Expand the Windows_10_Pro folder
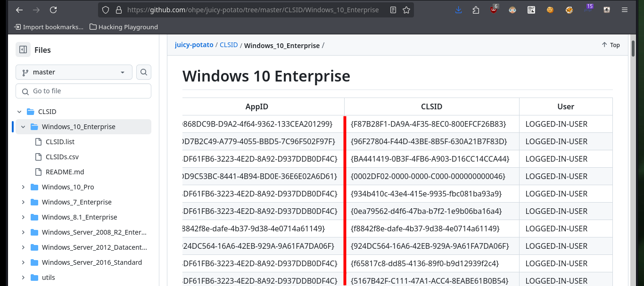644x286 pixels. pos(23,187)
